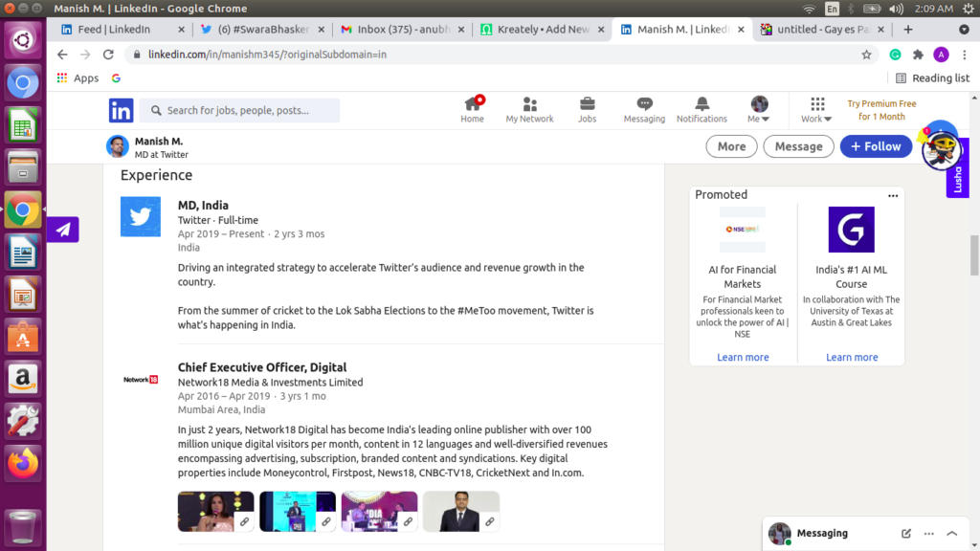Expand the Messaging panel chevron
The image size is (980, 551).
tap(952, 534)
